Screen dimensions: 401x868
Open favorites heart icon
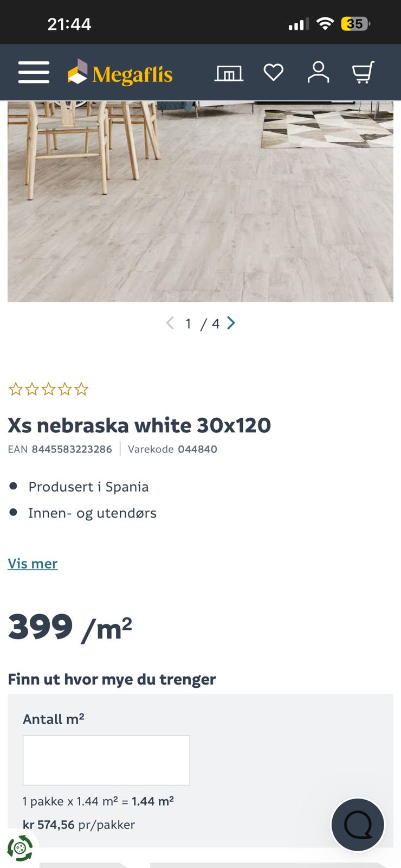pyautogui.click(x=273, y=72)
